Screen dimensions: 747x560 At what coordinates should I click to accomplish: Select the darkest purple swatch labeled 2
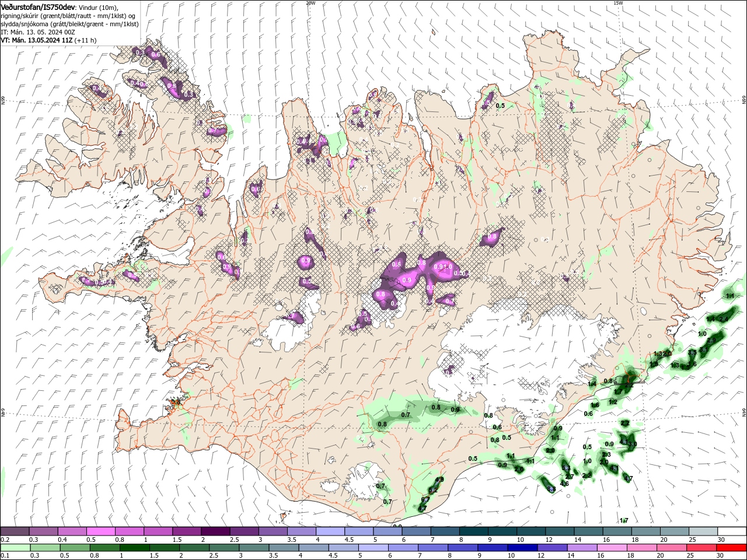click(215, 531)
